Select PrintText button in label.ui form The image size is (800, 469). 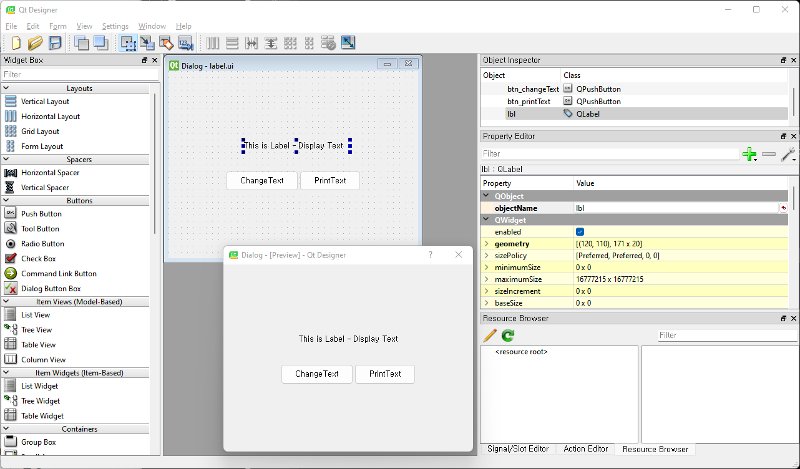point(330,181)
